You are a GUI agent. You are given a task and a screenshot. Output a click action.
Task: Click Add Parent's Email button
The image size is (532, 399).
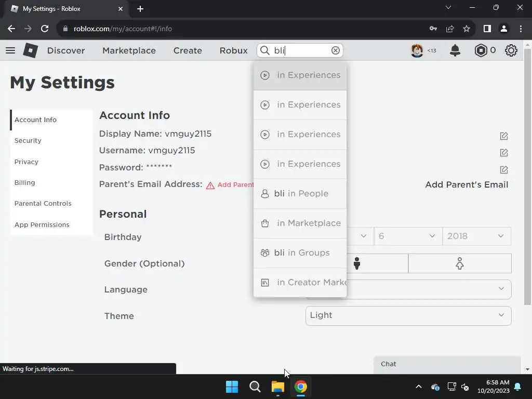[x=467, y=185]
